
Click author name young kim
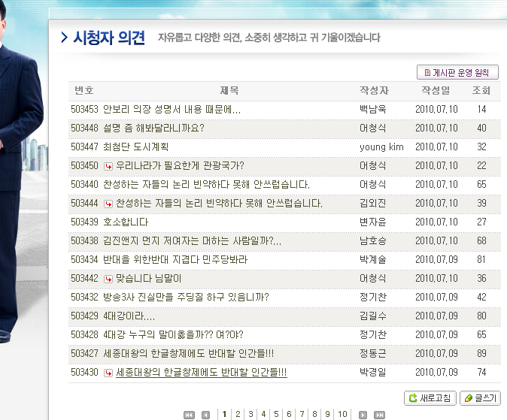381,147
